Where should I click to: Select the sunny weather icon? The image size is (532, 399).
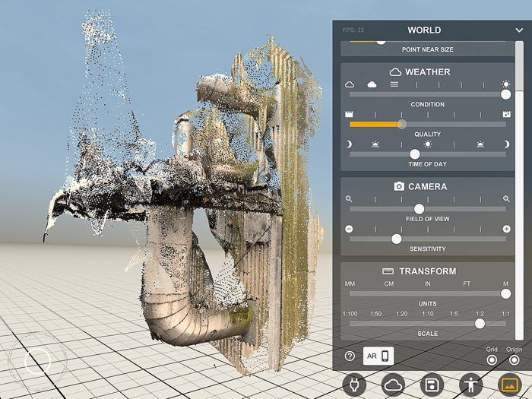[506, 84]
